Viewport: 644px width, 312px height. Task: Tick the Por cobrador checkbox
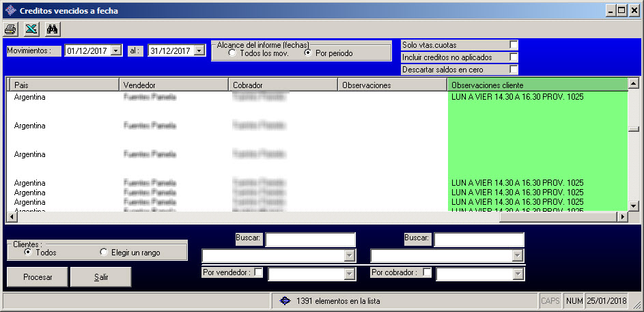(427, 272)
